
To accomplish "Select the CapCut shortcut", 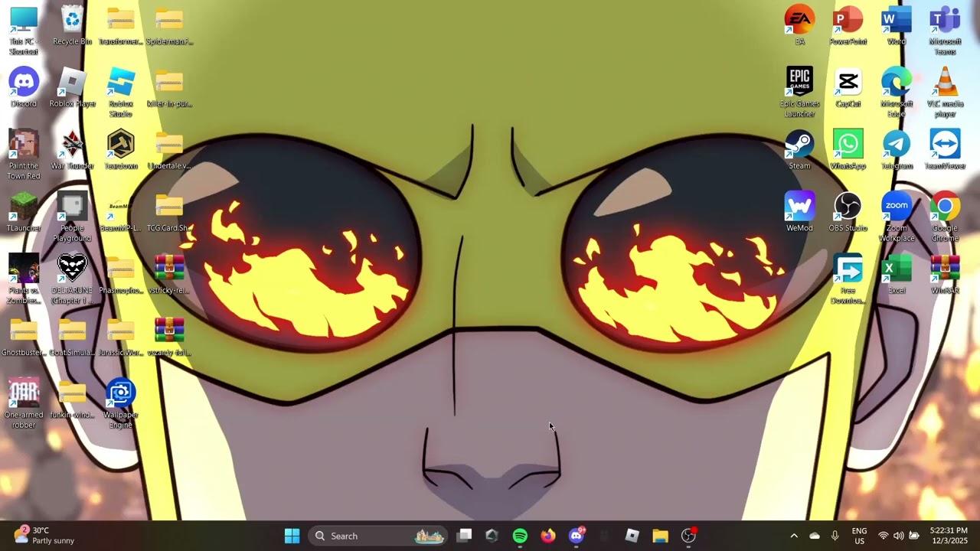I will pos(848,88).
